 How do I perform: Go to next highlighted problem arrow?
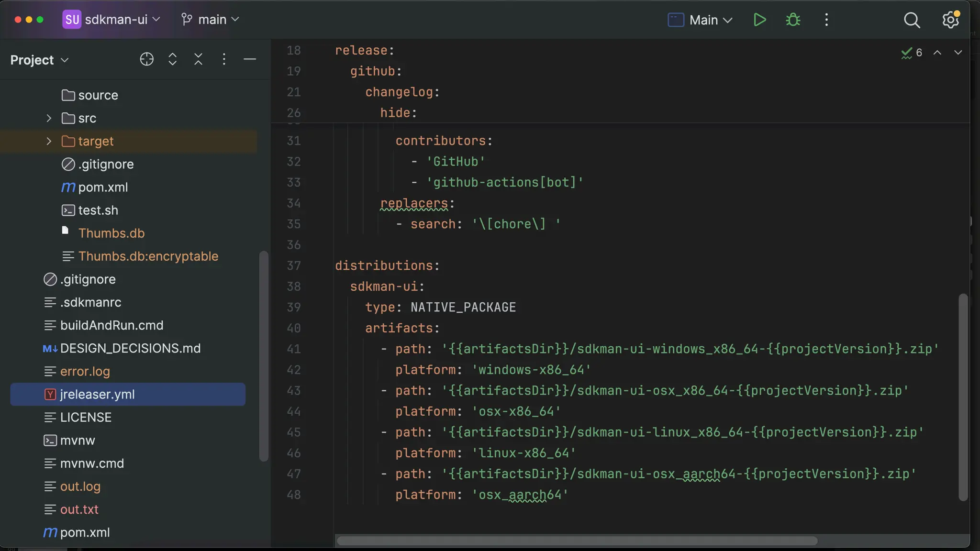tap(958, 53)
